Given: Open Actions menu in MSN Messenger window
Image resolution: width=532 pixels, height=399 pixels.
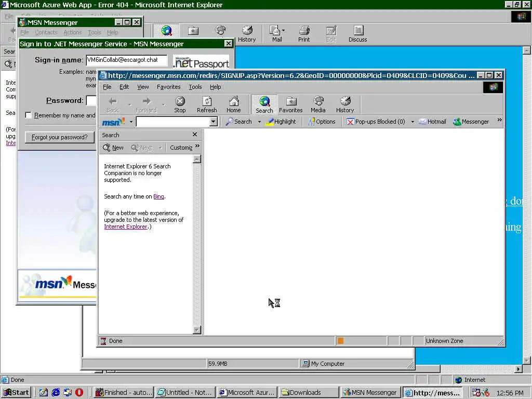Looking at the screenshot, I should 73,32.
